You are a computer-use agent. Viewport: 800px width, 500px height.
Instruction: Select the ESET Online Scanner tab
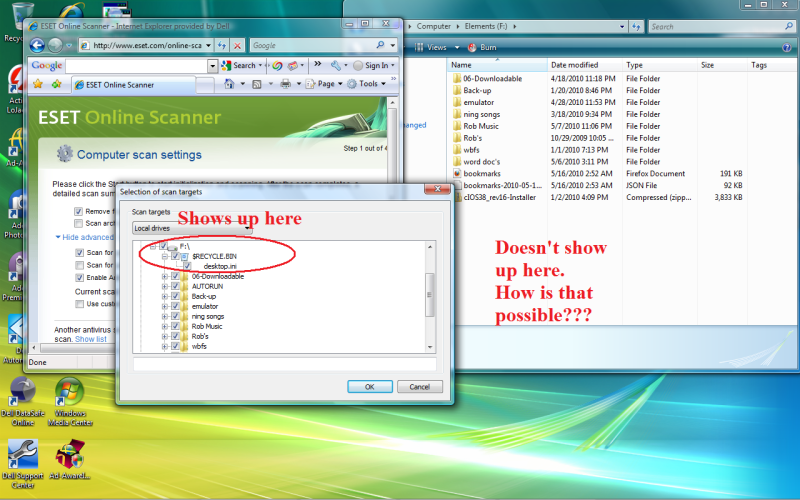click(133, 85)
